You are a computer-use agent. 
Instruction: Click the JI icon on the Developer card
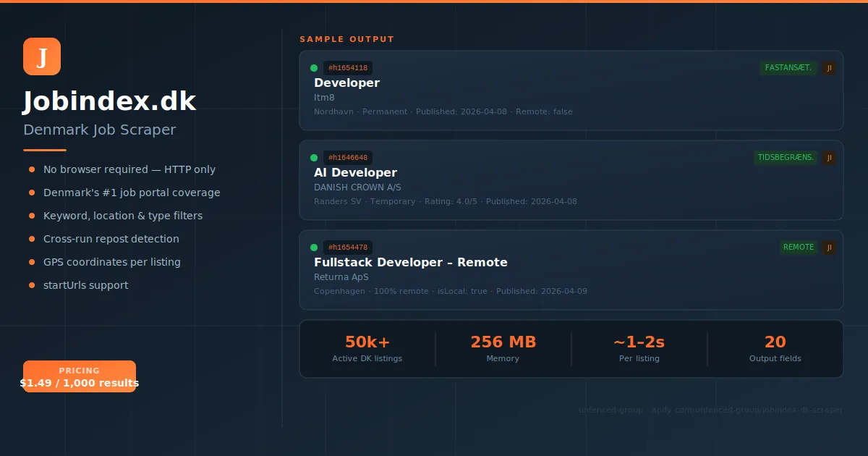(x=829, y=67)
